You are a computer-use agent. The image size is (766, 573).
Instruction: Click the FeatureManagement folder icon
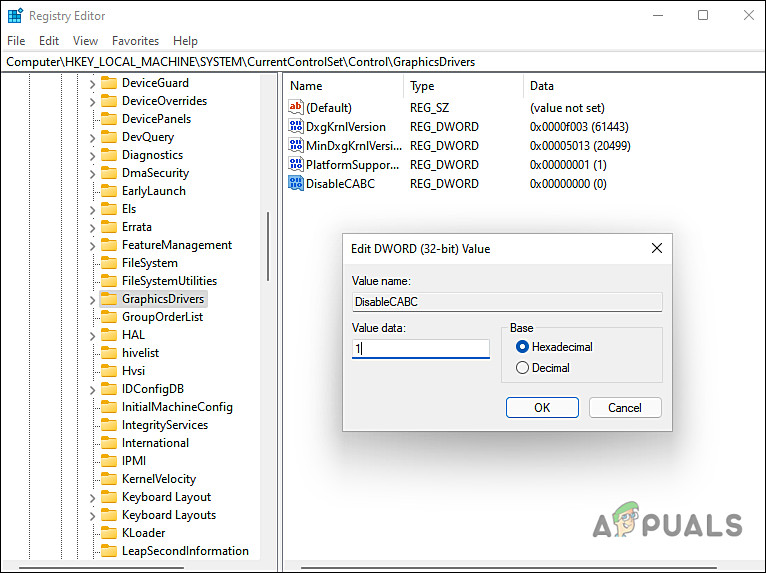(x=109, y=245)
